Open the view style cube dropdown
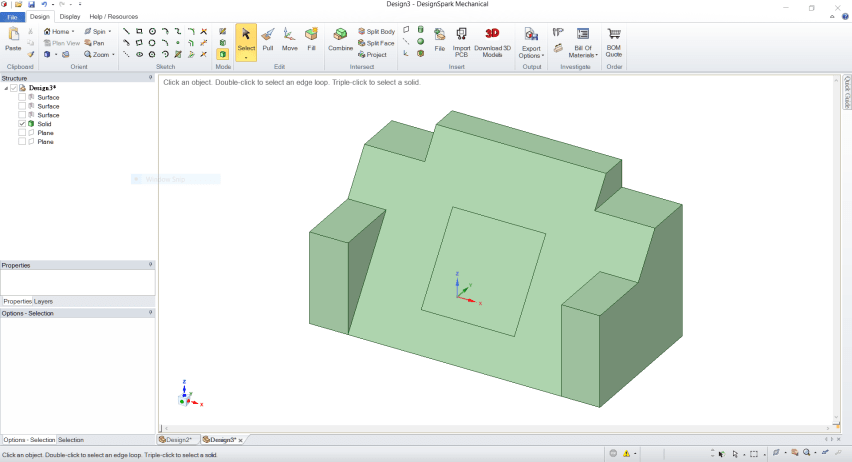 click(x=55, y=54)
